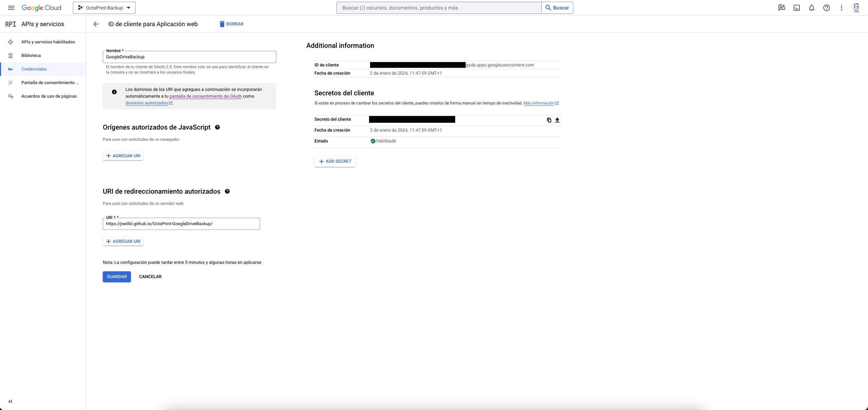Click the URI 1 redirect input field

coord(181,224)
